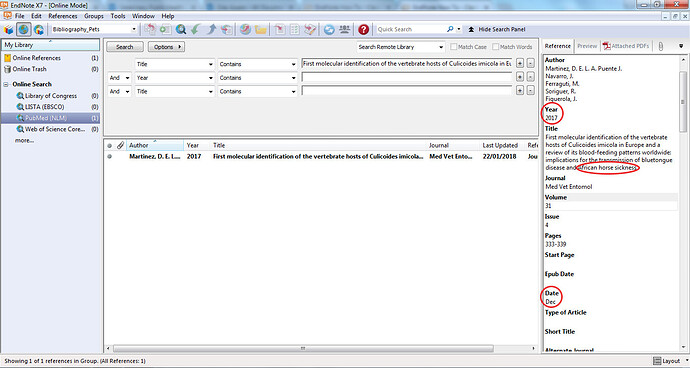
Task: Open Bibliography_Pets output style dropdown
Action: coord(134,29)
